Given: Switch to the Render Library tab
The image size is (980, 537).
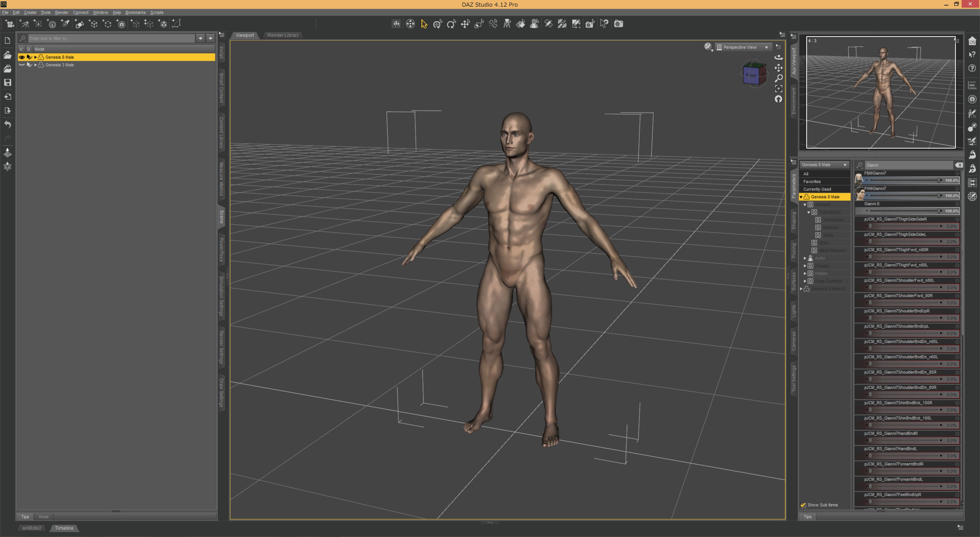Looking at the screenshot, I should tap(283, 35).
